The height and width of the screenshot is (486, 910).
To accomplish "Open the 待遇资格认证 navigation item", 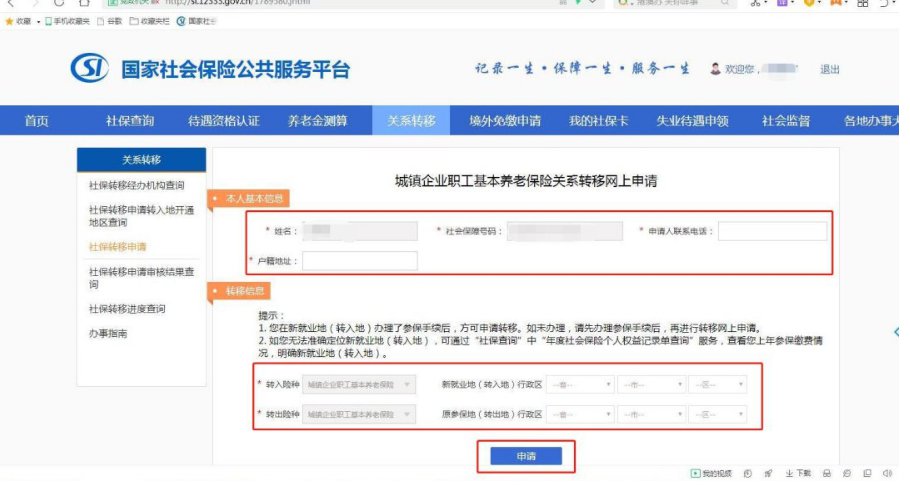I will (x=224, y=121).
